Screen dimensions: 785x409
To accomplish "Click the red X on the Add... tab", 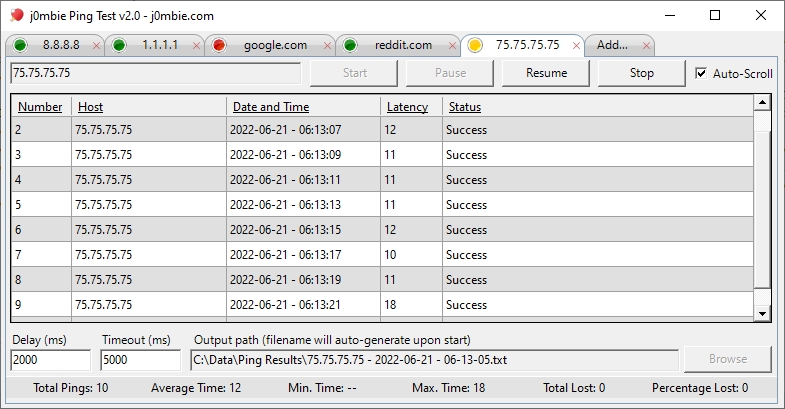I will 646,46.
